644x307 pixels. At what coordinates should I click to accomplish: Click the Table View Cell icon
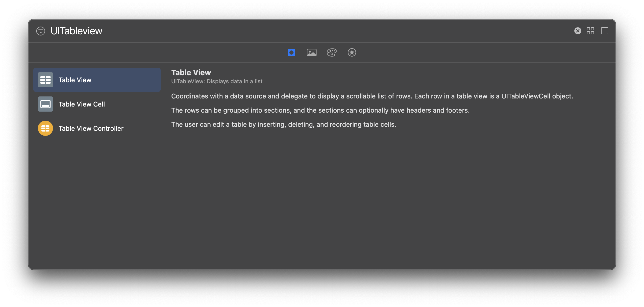45,104
